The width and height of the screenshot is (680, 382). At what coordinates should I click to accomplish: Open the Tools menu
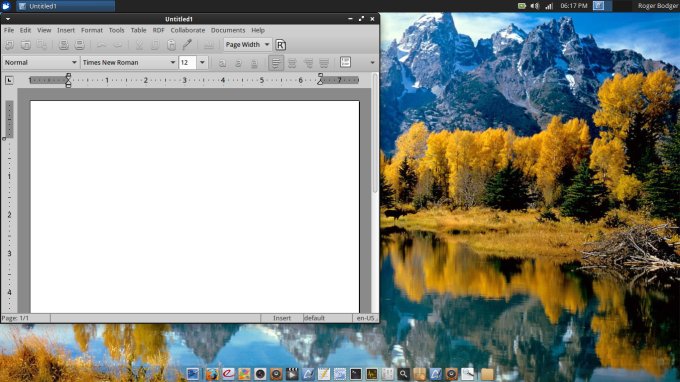(x=116, y=30)
